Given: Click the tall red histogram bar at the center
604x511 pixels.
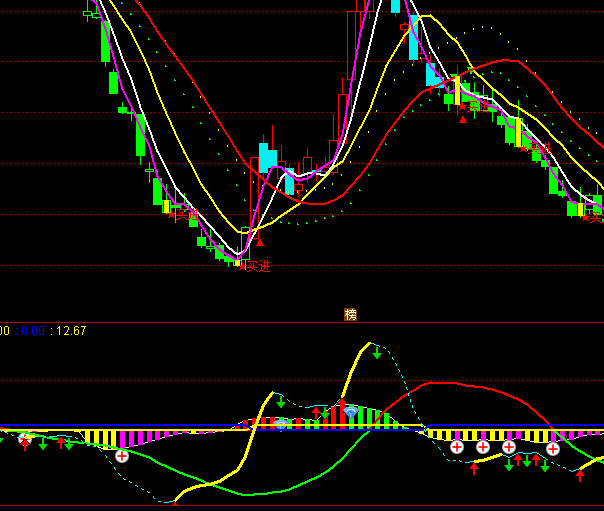Looking at the screenshot, I should tap(342, 414).
